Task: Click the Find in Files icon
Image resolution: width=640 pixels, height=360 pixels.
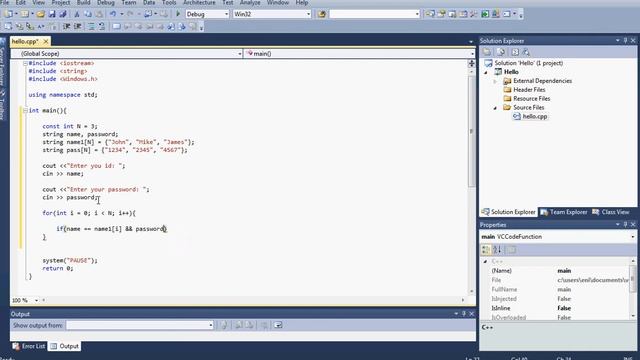Action: [322, 14]
